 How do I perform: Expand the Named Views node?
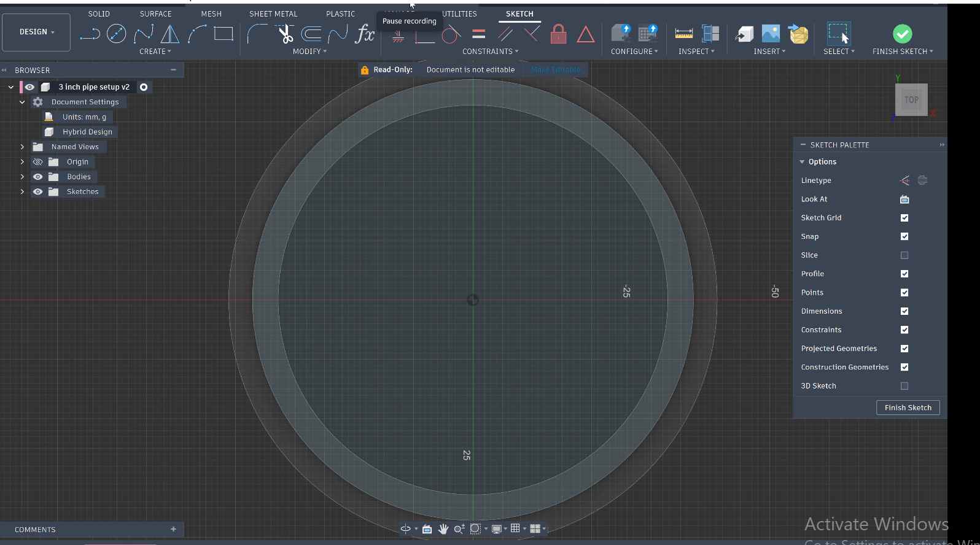pos(22,147)
